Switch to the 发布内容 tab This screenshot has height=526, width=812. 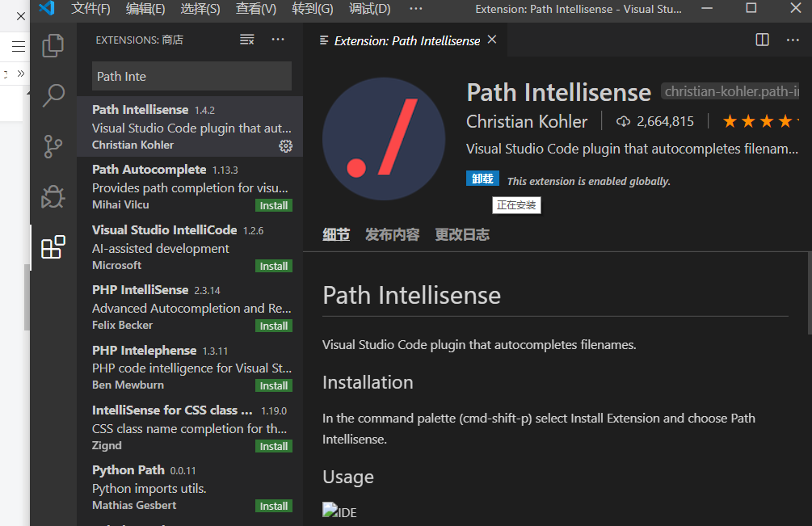tap(392, 234)
